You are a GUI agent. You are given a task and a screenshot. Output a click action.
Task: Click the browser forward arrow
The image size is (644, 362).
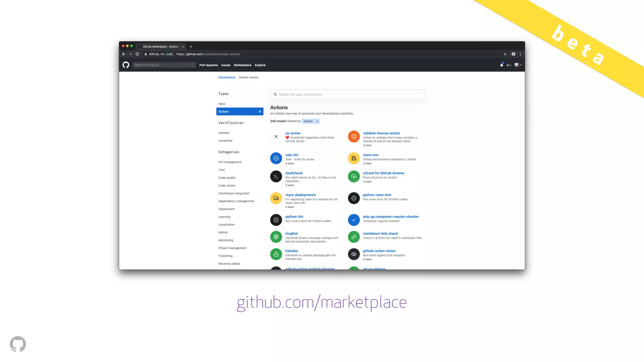click(x=130, y=54)
